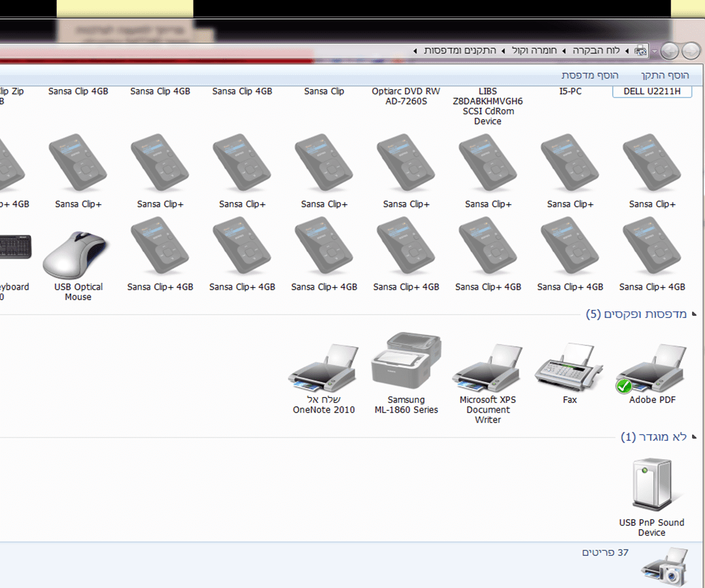The height and width of the screenshot is (588, 705).
Task: Select the Samsung ML-1860 Series printer
Action: tap(406, 360)
